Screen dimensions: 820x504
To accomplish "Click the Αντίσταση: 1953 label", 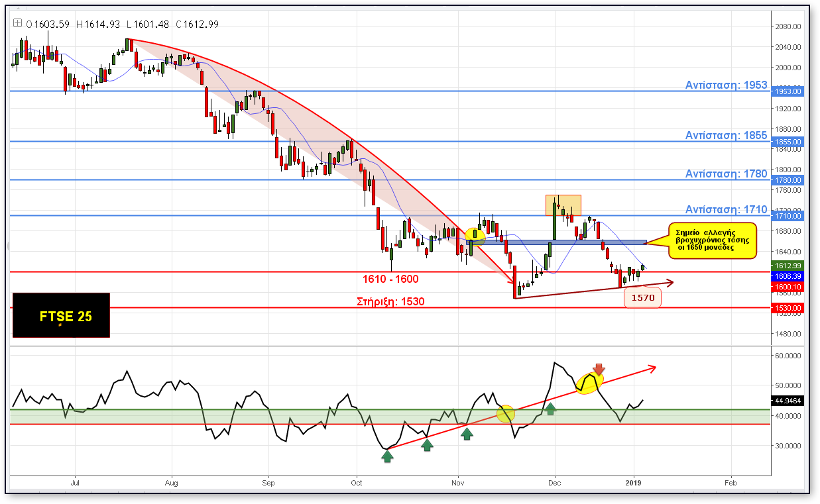I will tap(726, 85).
